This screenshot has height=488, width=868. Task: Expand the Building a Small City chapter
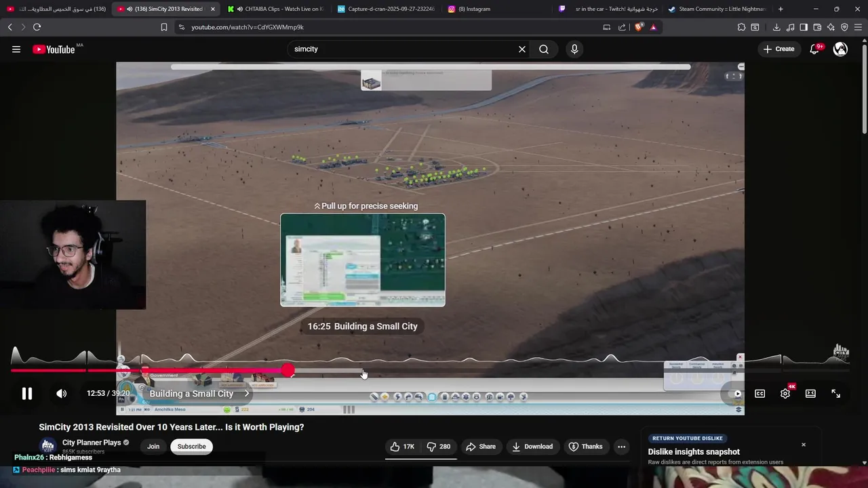click(x=199, y=393)
